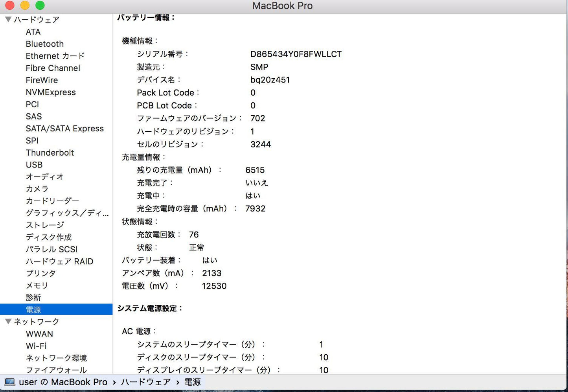The image size is (568, 392).
Task: Click the システム電源設定 heading
Action: coord(150,309)
